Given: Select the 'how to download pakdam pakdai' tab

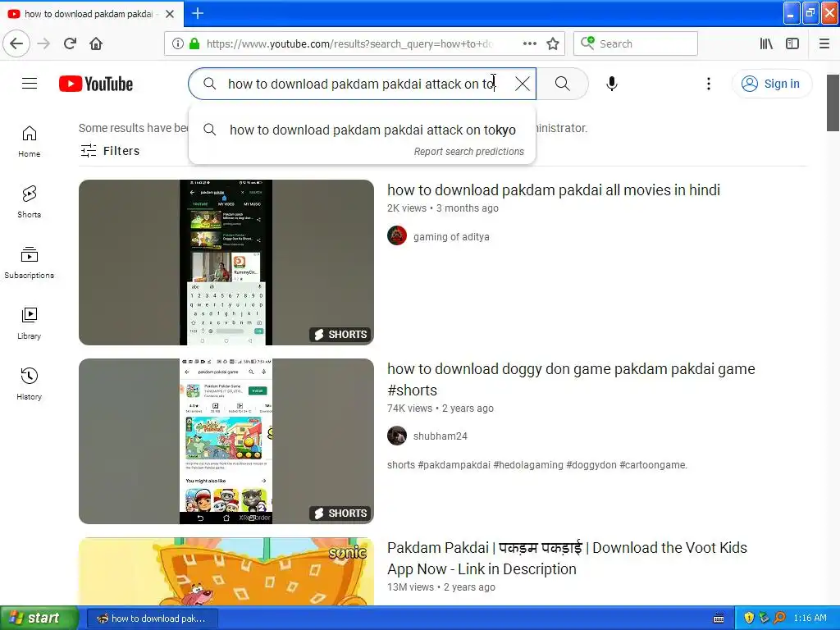Looking at the screenshot, I should 91,14.
